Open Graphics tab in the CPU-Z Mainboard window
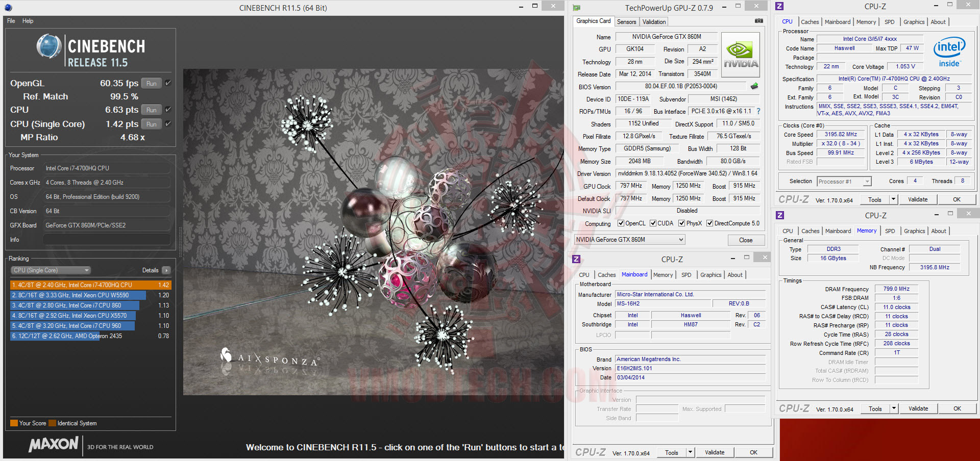 point(710,275)
